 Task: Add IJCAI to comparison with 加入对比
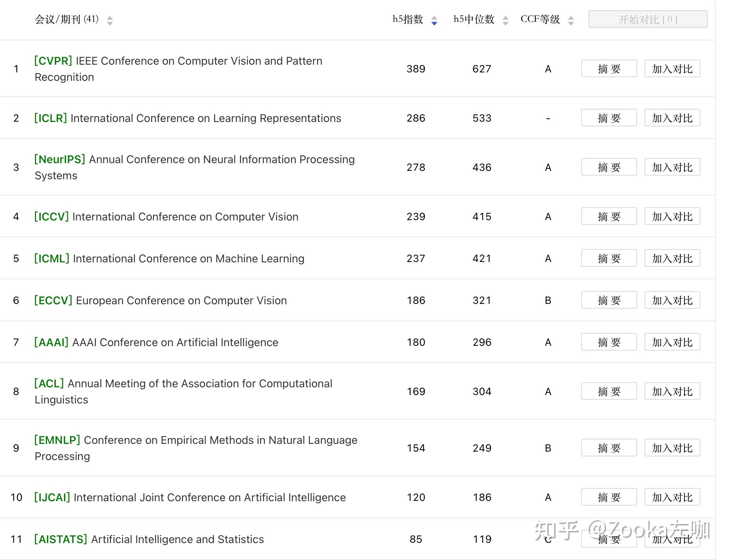pos(672,497)
